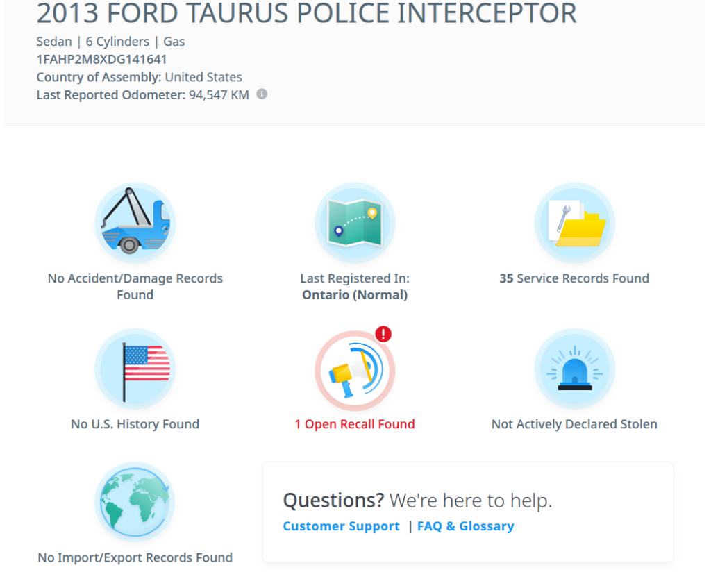711x588 pixels.
Task: Open the map registration location icon
Action: point(355,223)
